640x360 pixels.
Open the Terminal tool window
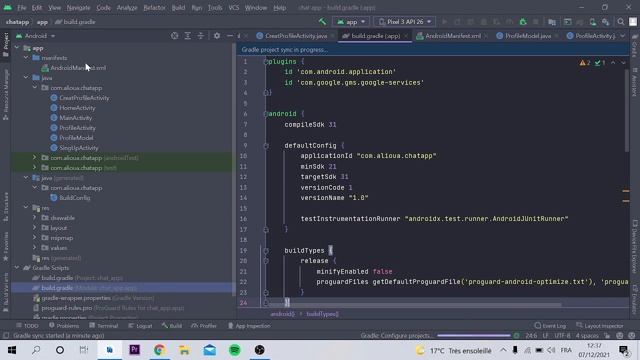coord(104,326)
